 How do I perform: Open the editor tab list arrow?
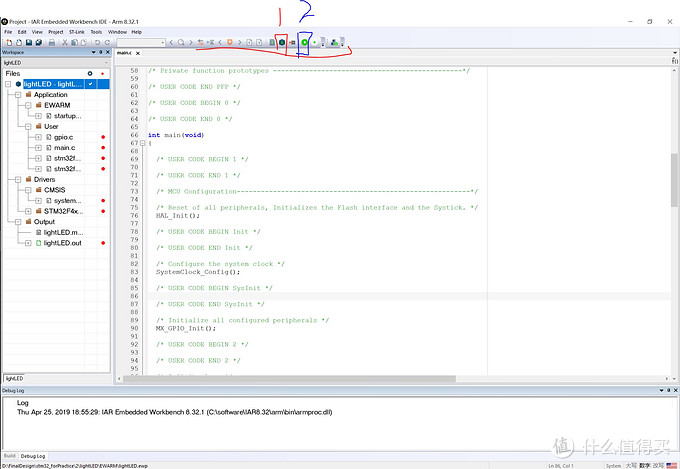(675, 53)
